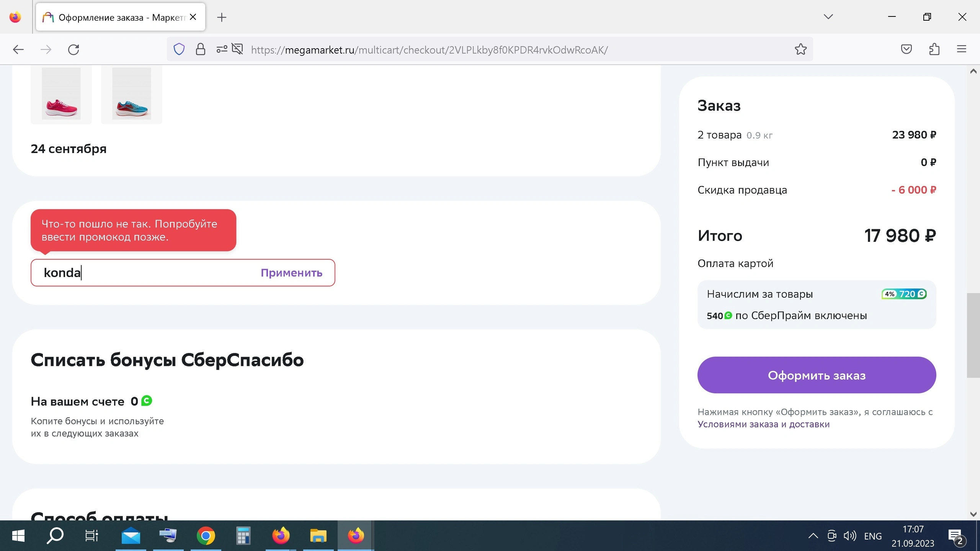Click the Списать бонусы СберСпасибо heading
The width and height of the screenshot is (980, 551).
coord(167,360)
